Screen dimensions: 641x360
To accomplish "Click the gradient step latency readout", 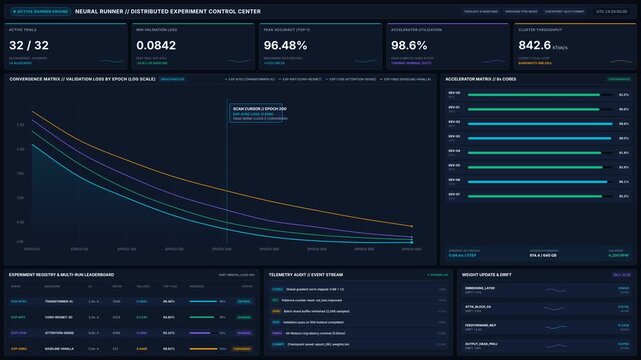I will pos(462,255).
